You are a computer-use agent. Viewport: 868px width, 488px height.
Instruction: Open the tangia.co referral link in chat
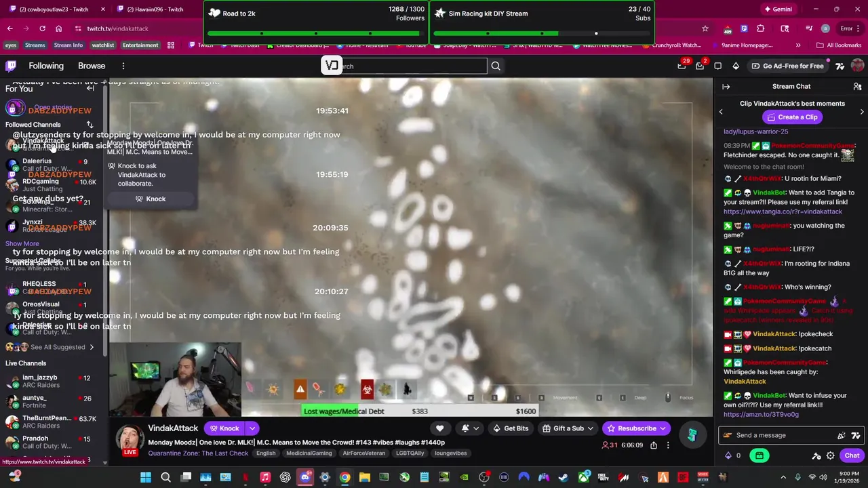(x=783, y=211)
